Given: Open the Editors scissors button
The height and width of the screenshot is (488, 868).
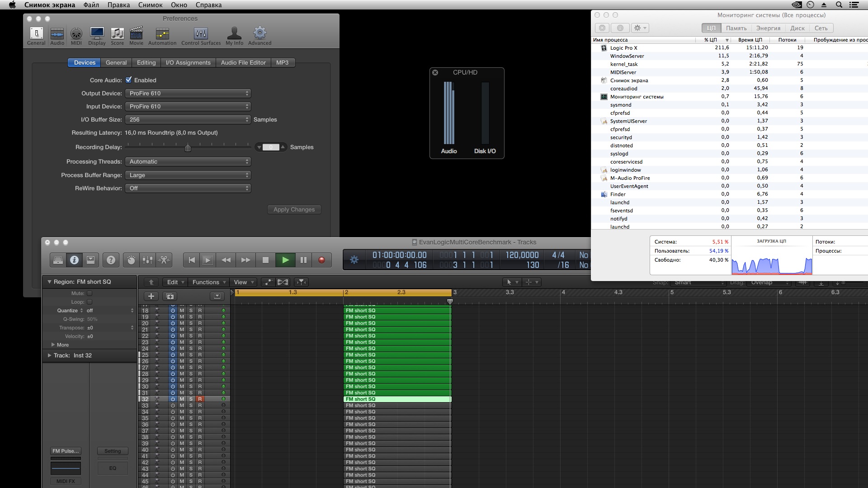Looking at the screenshot, I should click(164, 260).
